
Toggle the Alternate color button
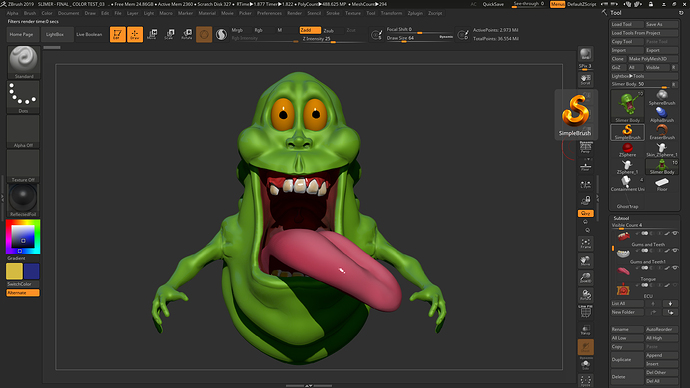tap(23, 293)
